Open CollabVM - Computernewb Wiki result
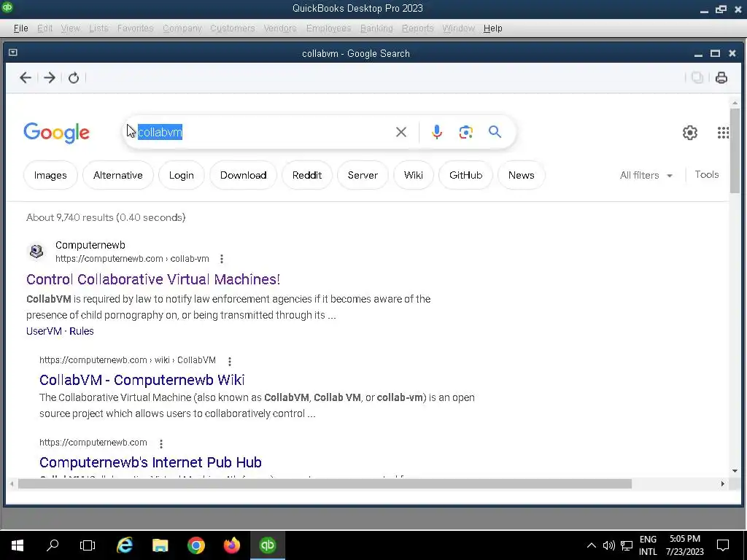This screenshot has width=747, height=560. [x=142, y=379]
